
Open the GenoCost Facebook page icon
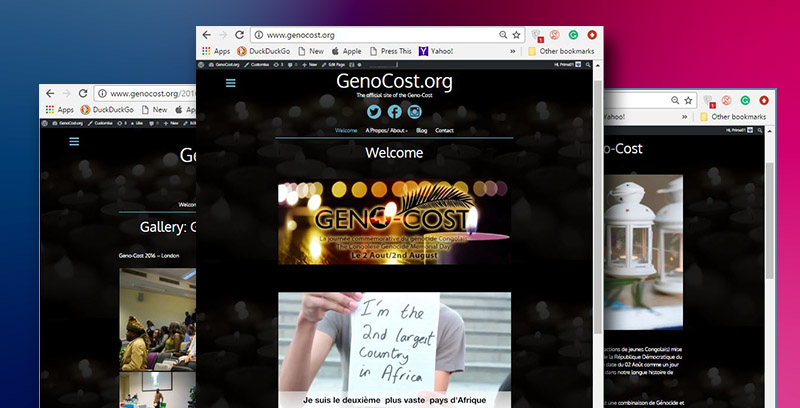(x=394, y=112)
